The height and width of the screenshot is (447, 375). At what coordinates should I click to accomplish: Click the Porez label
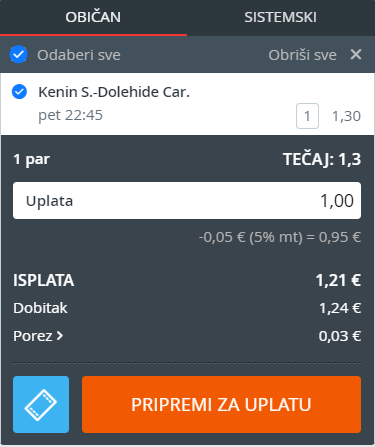coord(33,336)
